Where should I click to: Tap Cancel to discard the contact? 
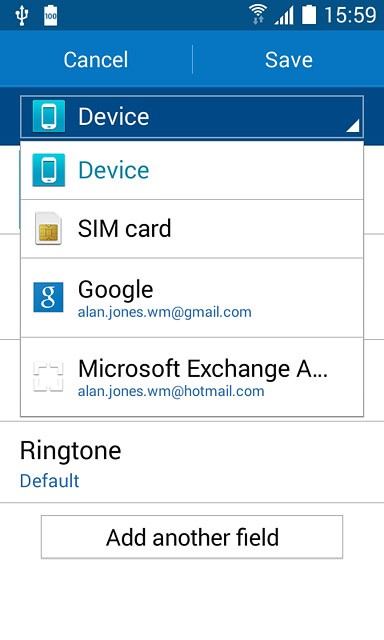tap(96, 60)
